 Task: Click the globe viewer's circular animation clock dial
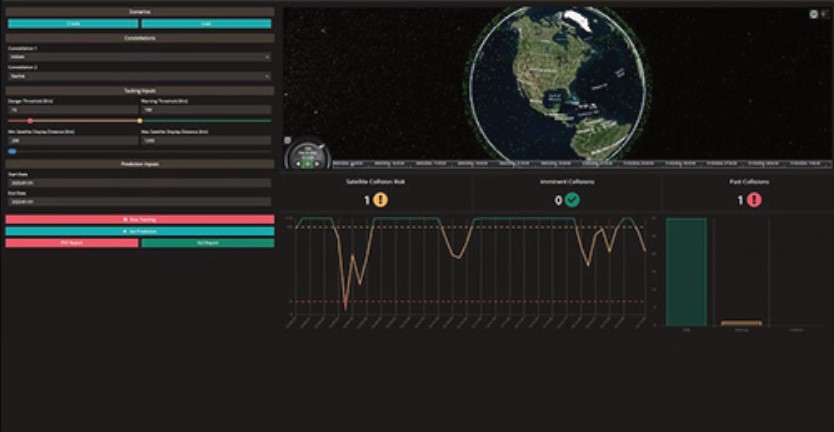pos(308,155)
